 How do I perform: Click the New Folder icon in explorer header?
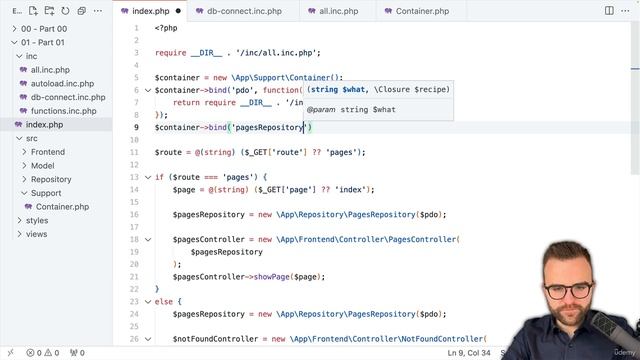pos(49,11)
